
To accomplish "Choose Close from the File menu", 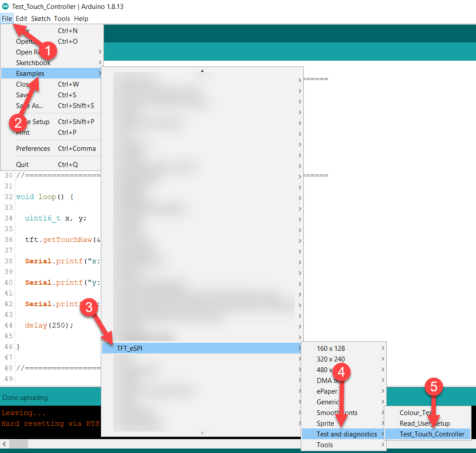I will 51,84.
